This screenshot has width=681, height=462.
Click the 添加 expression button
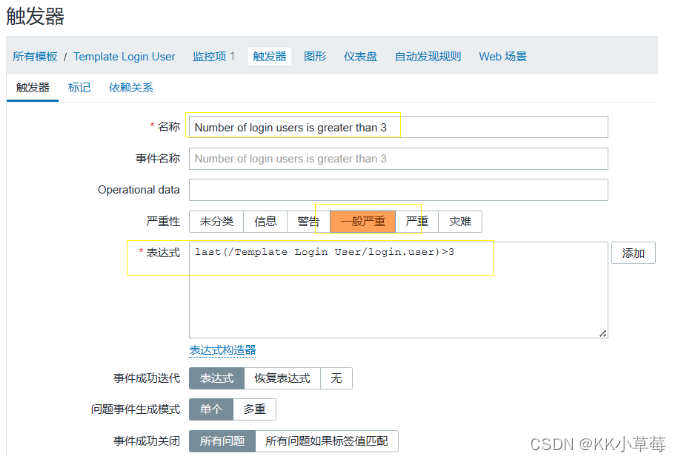[x=633, y=253]
